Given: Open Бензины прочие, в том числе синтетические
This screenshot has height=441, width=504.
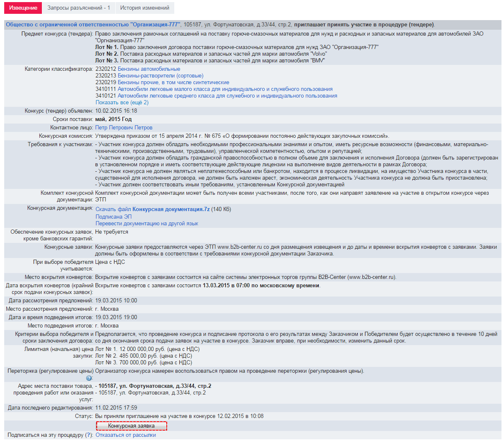Looking at the screenshot, I should [x=173, y=83].
